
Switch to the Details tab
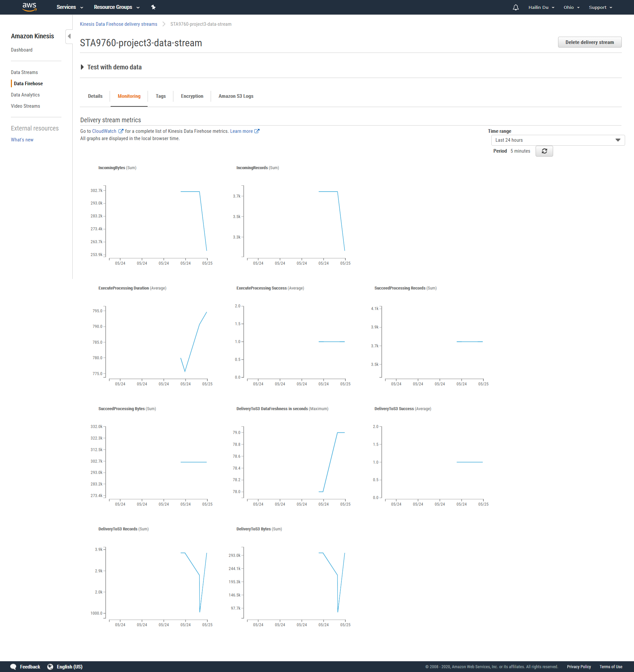pos(95,96)
